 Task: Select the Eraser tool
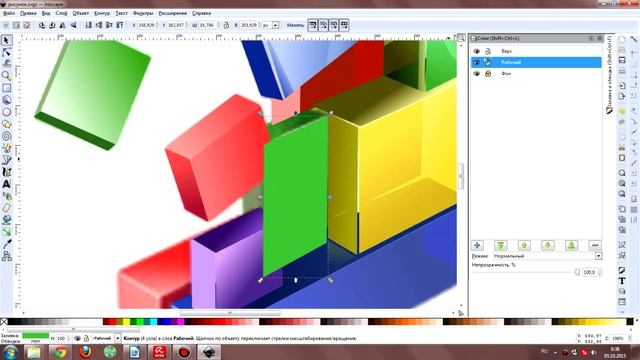(x=7, y=208)
